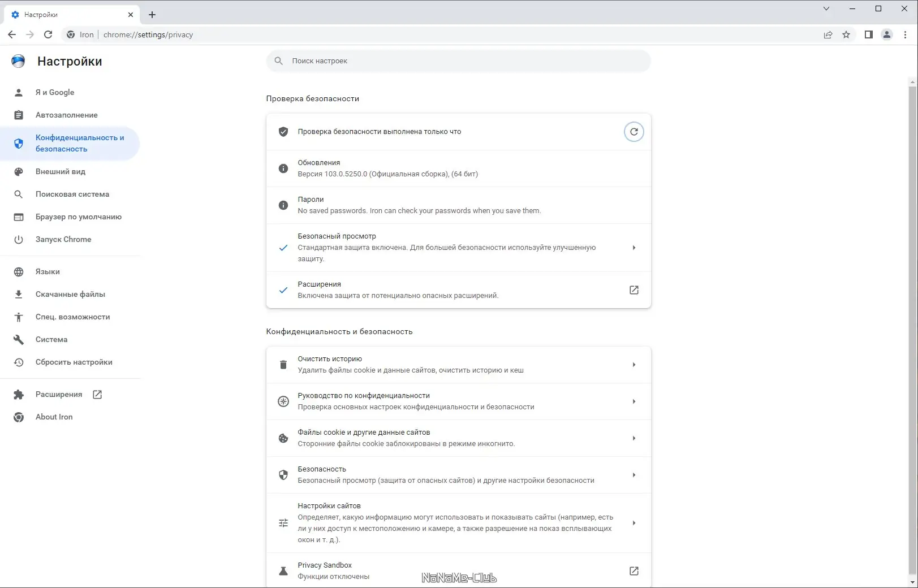Click the rerun safety check refresh icon
918x588 pixels.
click(633, 132)
